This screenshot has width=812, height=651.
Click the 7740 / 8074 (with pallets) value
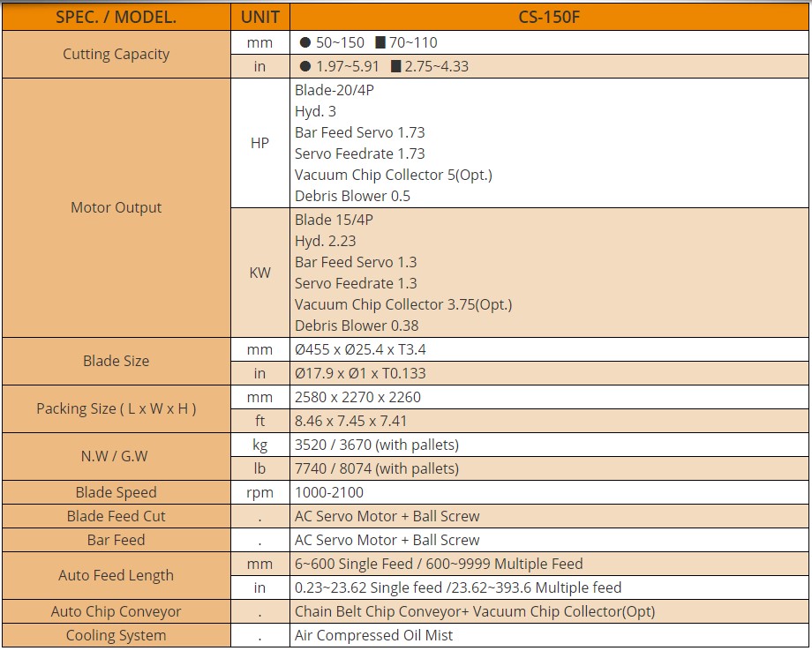click(x=377, y=468)
